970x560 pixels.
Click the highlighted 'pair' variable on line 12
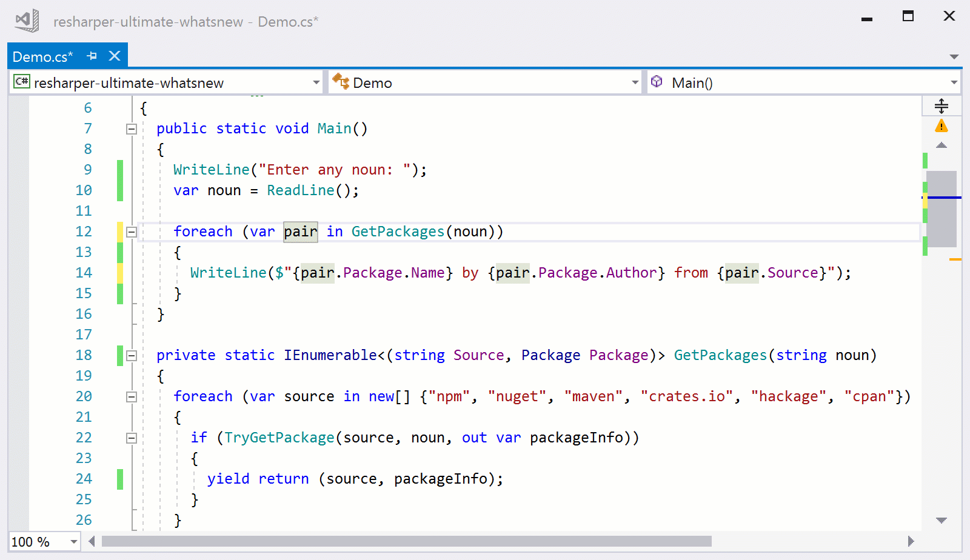[x=301, y=232]
